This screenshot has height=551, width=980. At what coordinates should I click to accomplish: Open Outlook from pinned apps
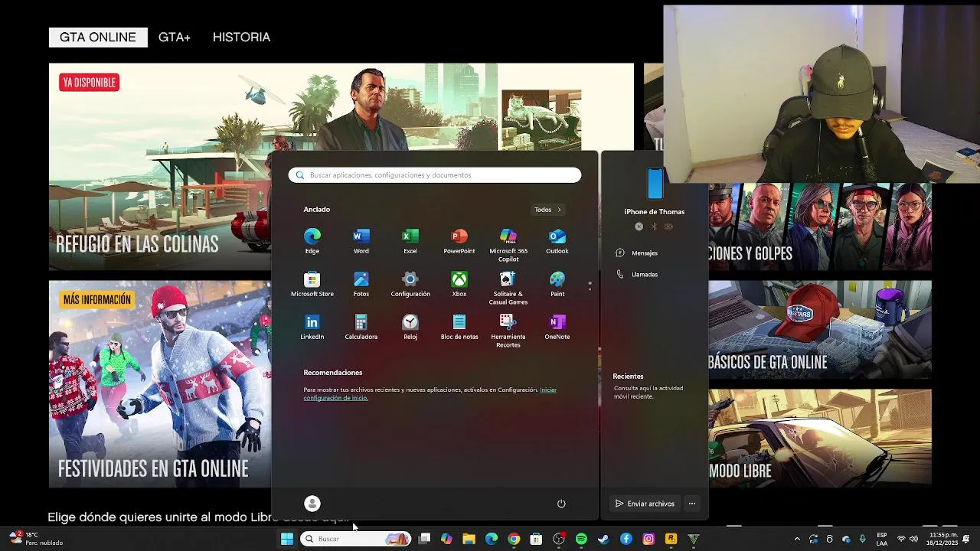click(x=557, y=241)
